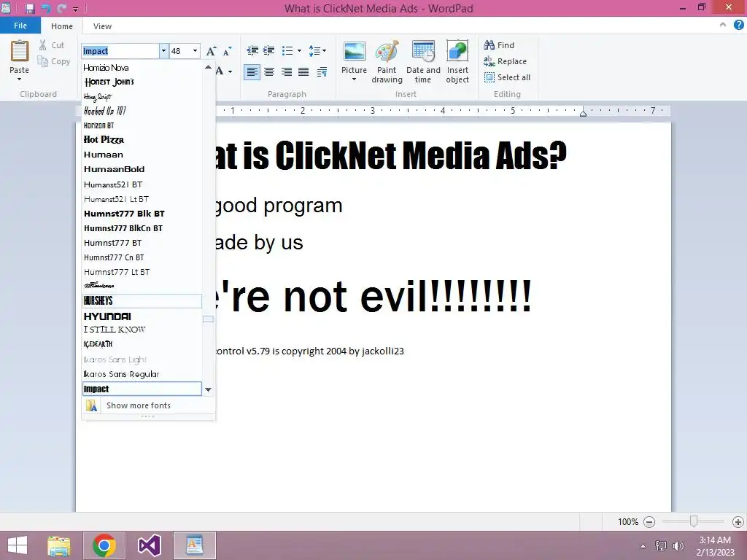Start a bulleted list

point(287,50)
